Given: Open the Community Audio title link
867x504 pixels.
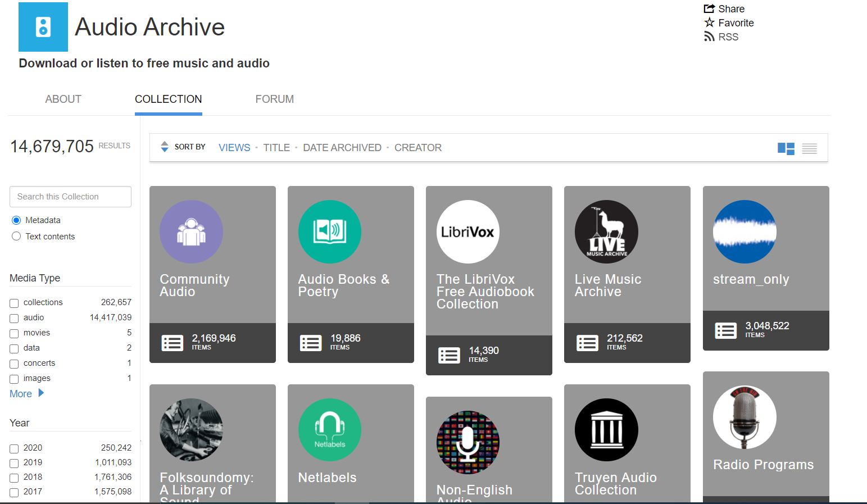Looking at the screenshot, I should pyautogui.click(x=194, y=285).
